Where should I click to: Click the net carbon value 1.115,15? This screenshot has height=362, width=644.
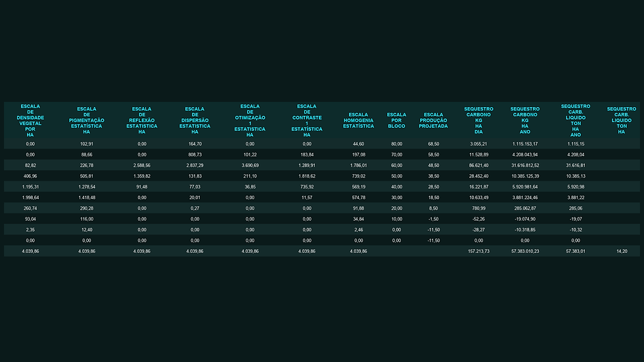coord(576,144)
